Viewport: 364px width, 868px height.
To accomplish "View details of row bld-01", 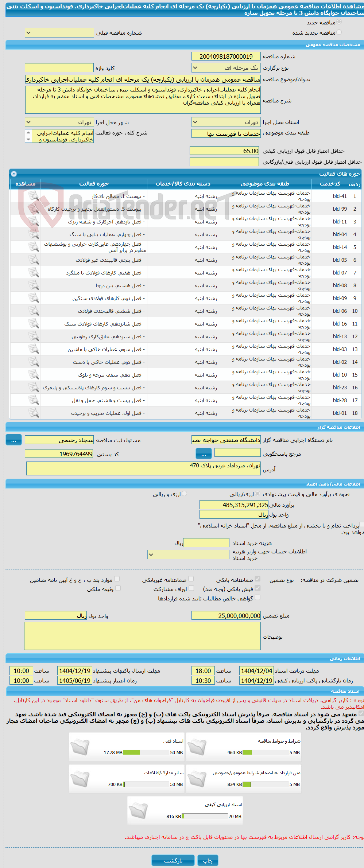I will coord(34,413).
